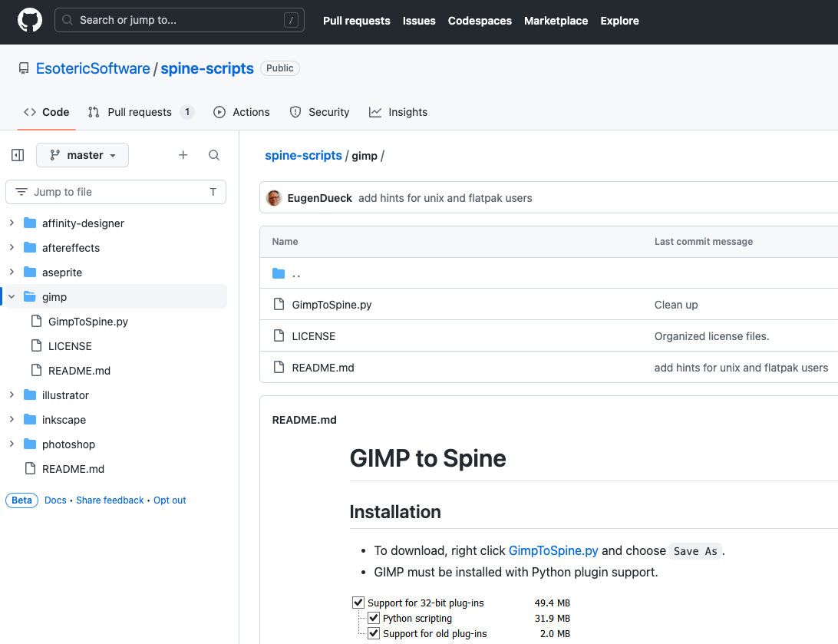Toggle Support for 32-bit plug-ins checkbox
This screenshot has height=644, width=838.
358,603
